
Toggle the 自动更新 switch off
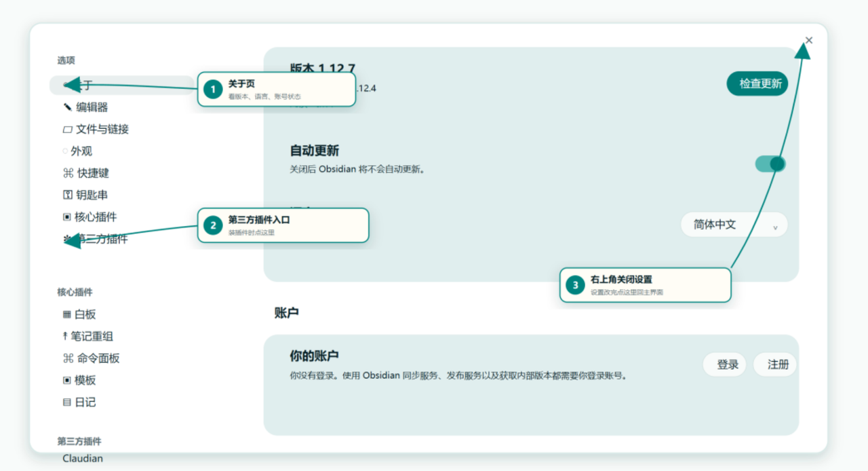point(770,164)
